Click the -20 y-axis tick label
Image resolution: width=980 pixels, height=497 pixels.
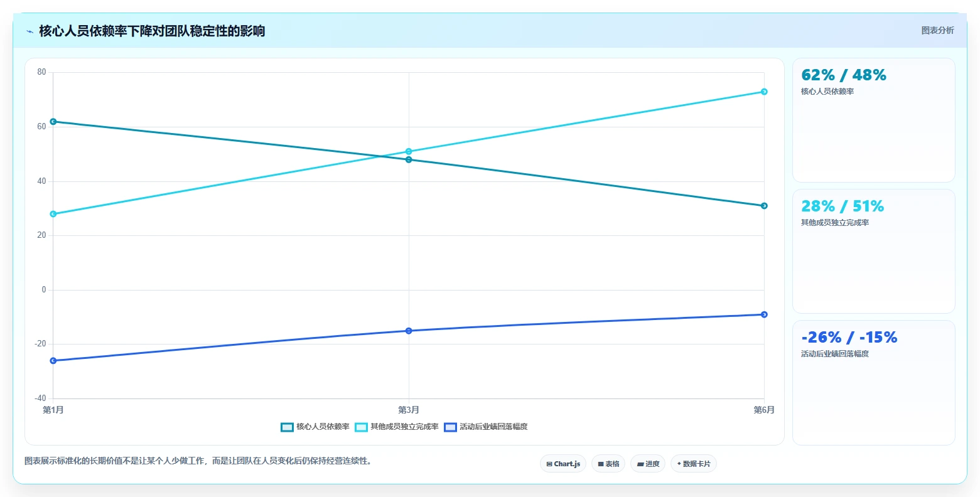[x=40, y=344]
